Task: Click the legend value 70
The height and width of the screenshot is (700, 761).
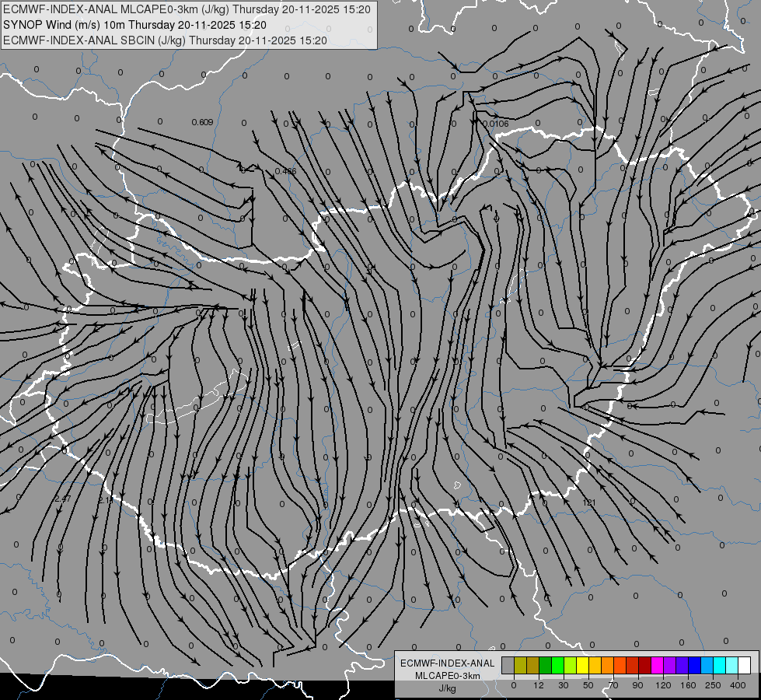Action: (x=613, y=685)
